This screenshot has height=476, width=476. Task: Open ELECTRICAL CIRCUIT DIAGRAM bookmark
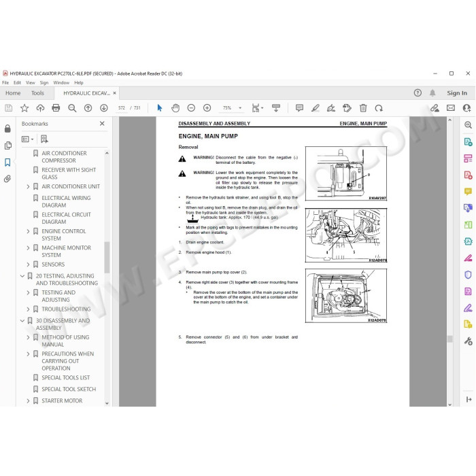point(67,218)
